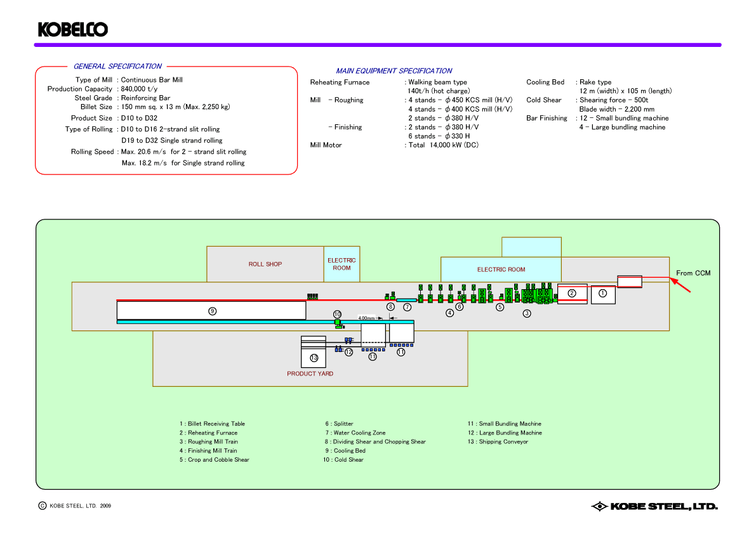The height and width of the screenshot is (534, 756).
Task: Click D19 to D32 Single strand rolling
Action: 171,141
